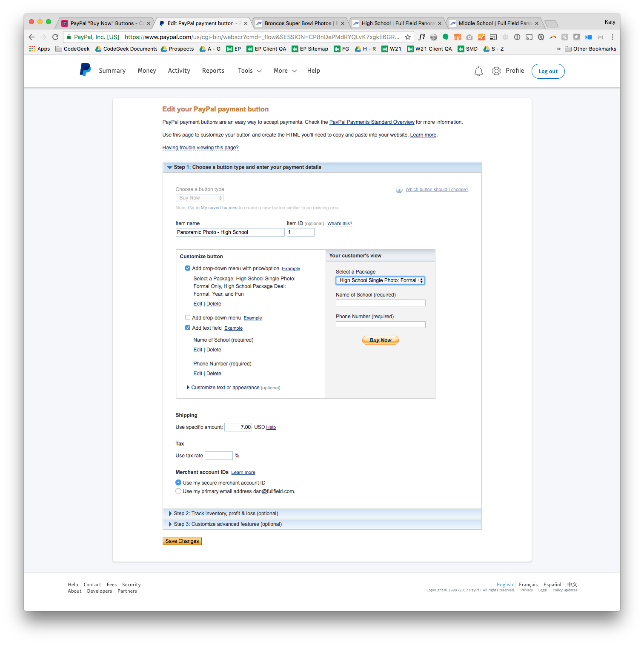Expand Step 2: Track inventory section

322,514
